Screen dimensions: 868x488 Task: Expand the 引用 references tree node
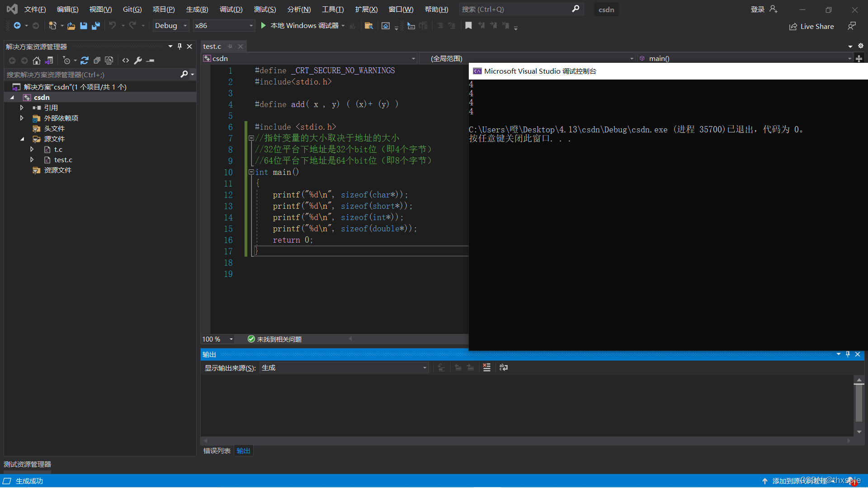[22, 108]
